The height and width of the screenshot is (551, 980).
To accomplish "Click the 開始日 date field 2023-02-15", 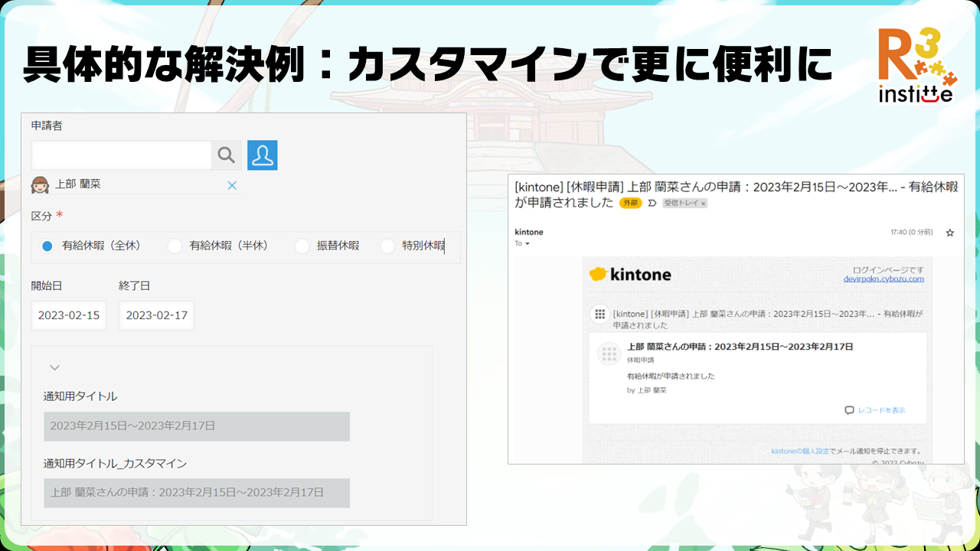I will click(69, 315).
